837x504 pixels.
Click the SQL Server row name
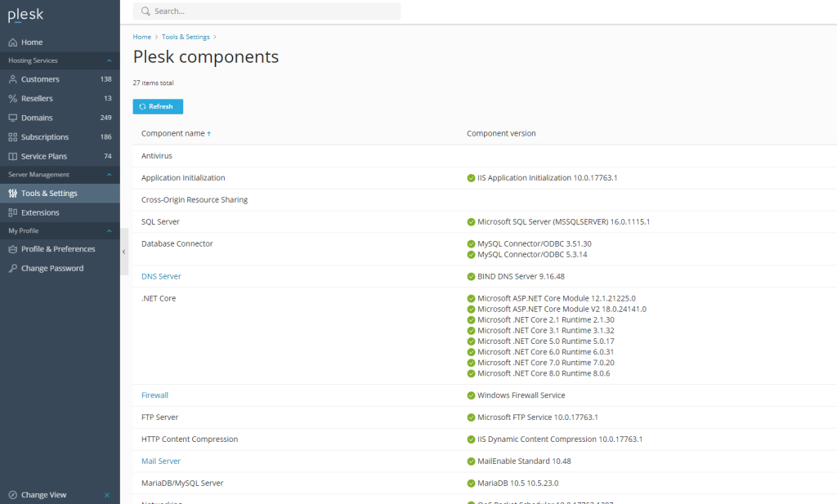pyautogui.click(x=161, y=222)
